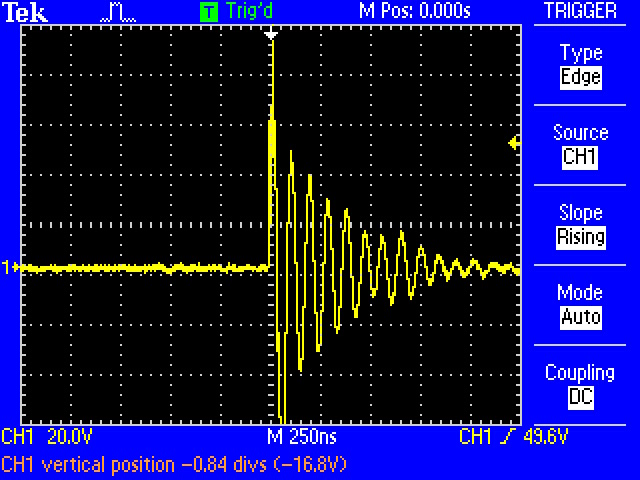The width and height of the screenshot is (640, 480).
Task: Click the channel 1 ground reference marker
Action: pos(9,268)
